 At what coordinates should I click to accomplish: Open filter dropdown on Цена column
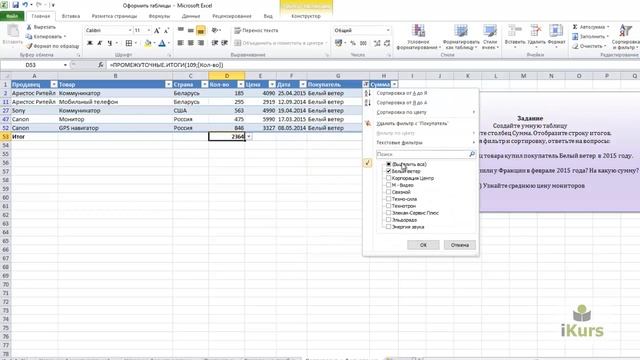pyautogui.click(x=272, y=84)
